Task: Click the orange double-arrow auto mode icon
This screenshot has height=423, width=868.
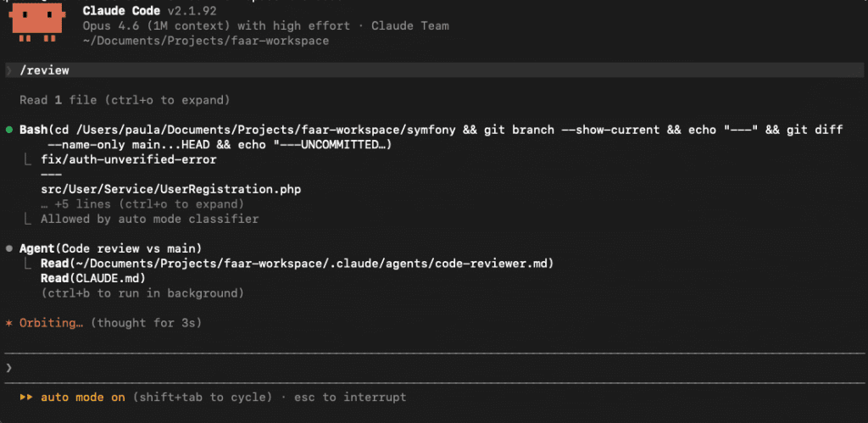Action: [x=26, y=397]
